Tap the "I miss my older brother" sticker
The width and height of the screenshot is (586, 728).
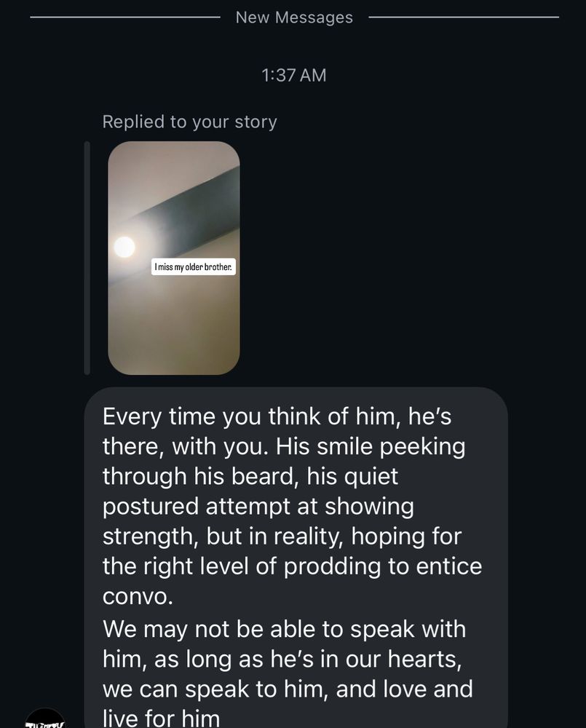[194, 268]
